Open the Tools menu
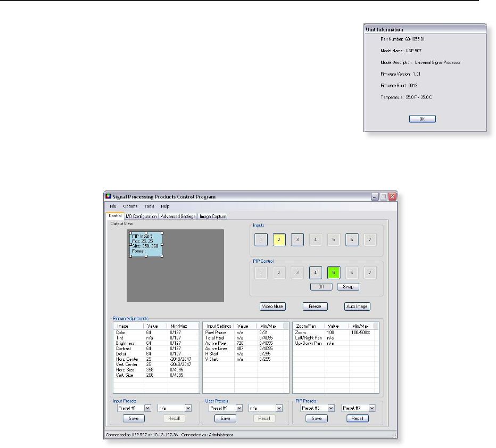This screenshot has height=448, width=496. tap(149, 206)
